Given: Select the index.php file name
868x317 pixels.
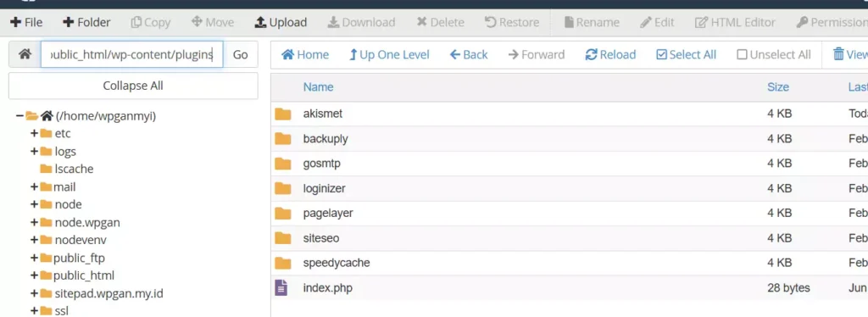Looking at the screenshot, I should (x=328, y=287).
